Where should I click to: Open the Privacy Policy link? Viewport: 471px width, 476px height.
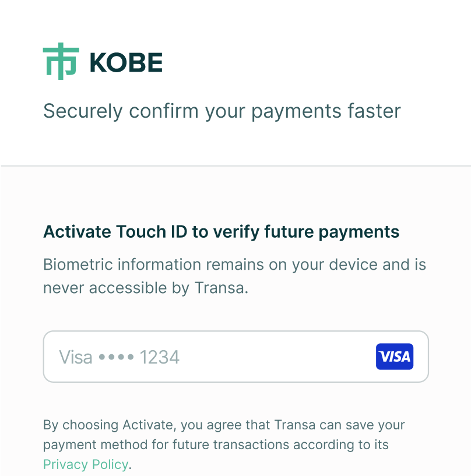click(x=86, y=464)
